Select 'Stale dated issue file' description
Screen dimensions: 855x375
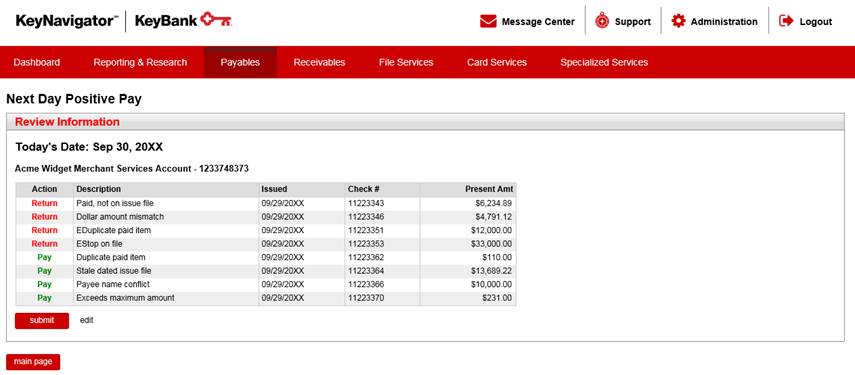pos(114,271)
